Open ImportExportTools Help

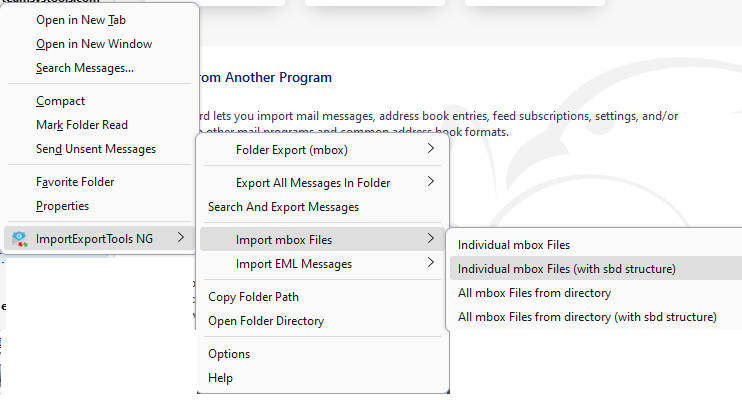[x=221, y=378]
